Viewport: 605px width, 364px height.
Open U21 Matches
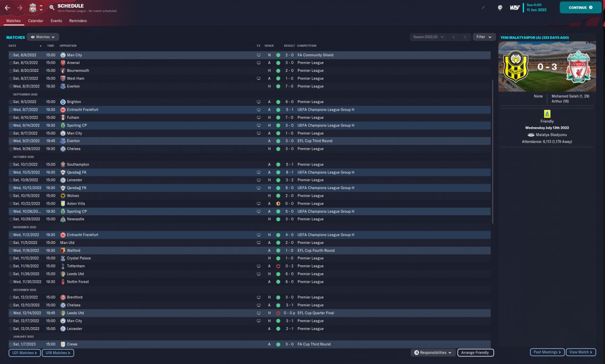pos(25,353)
